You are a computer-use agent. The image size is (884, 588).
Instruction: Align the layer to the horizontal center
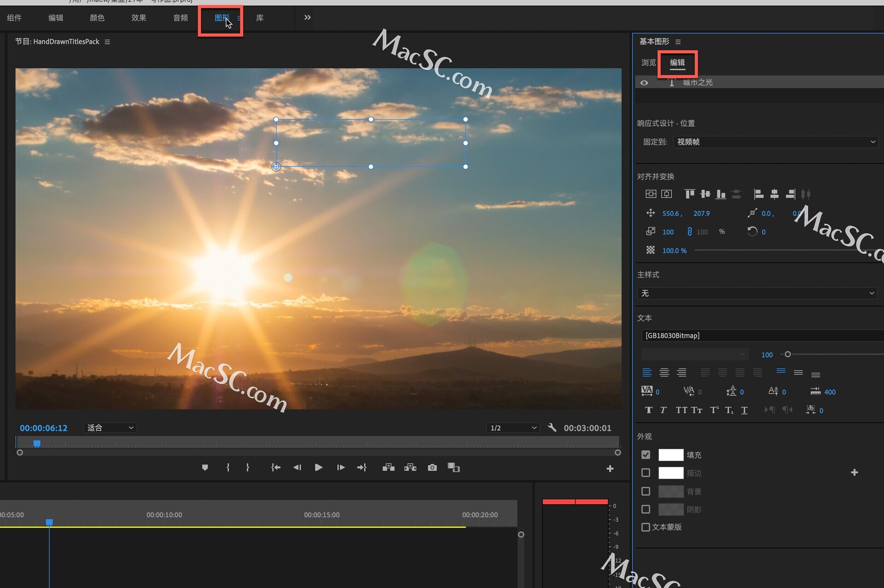point(774,194)
